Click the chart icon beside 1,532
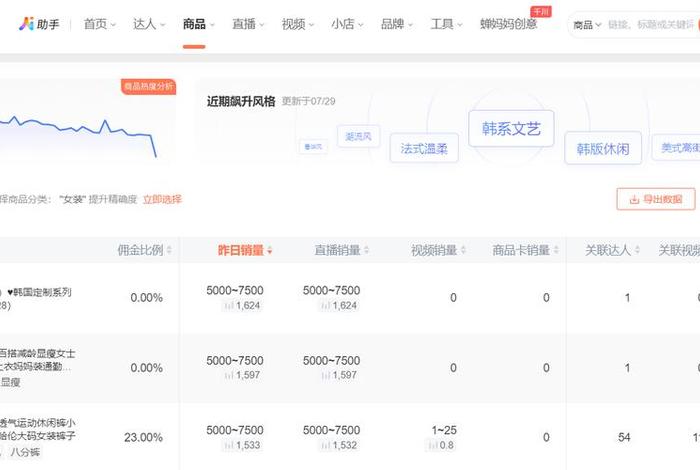Screen dimensions: 700x470 click(325, 445)
